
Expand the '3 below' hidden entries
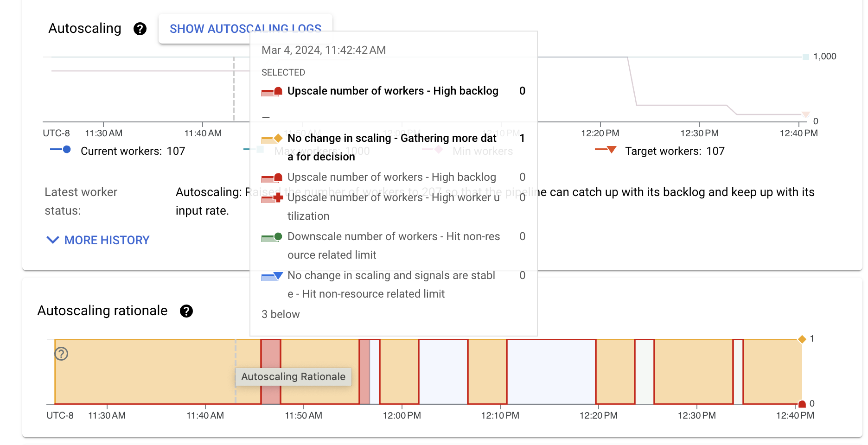(x=280, y=314)
